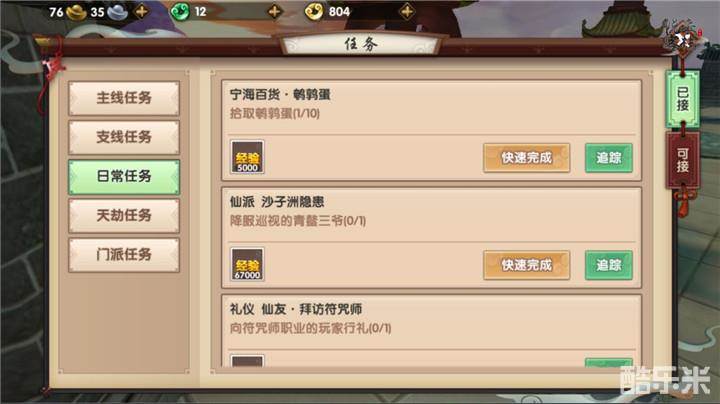Image resolution: width=720 pixels, height=404 pixels.
Task: Open 门派任务 sect quest category
Action: pos(124,255)
